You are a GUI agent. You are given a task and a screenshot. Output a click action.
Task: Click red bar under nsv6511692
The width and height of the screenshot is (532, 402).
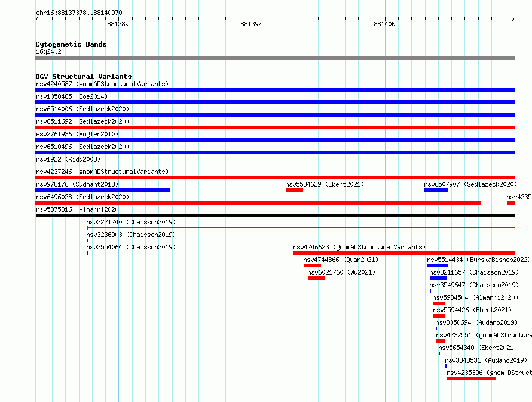pyautogui.click(x=275, y=127)
